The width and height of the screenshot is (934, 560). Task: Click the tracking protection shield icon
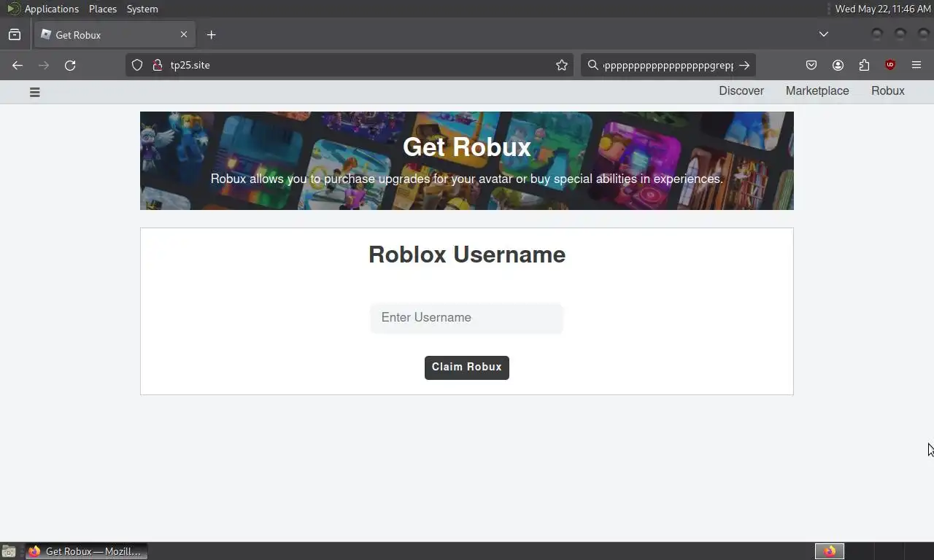137,65
